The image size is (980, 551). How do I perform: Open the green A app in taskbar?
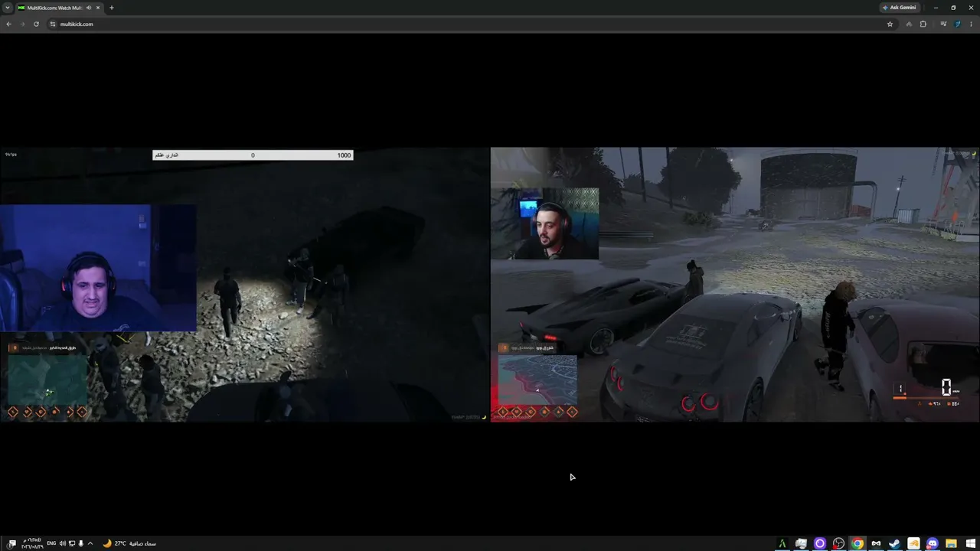click(782, 543)
